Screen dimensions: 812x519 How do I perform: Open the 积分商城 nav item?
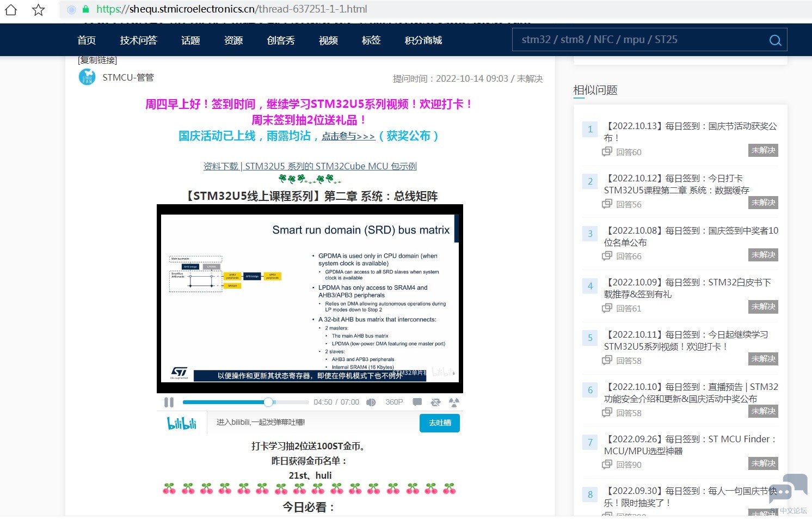pyautogui.click(x=423, y=40)
